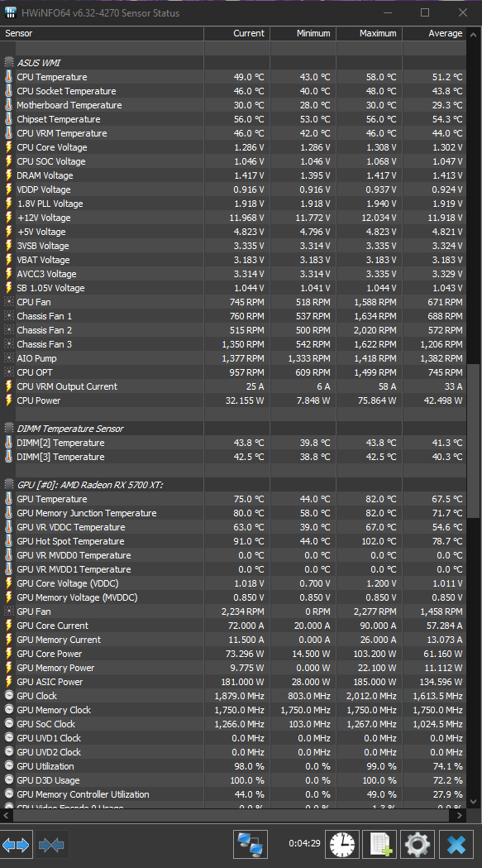
Task: Click the lightning icon next to +12V Voltage
Action: (8, 218)
